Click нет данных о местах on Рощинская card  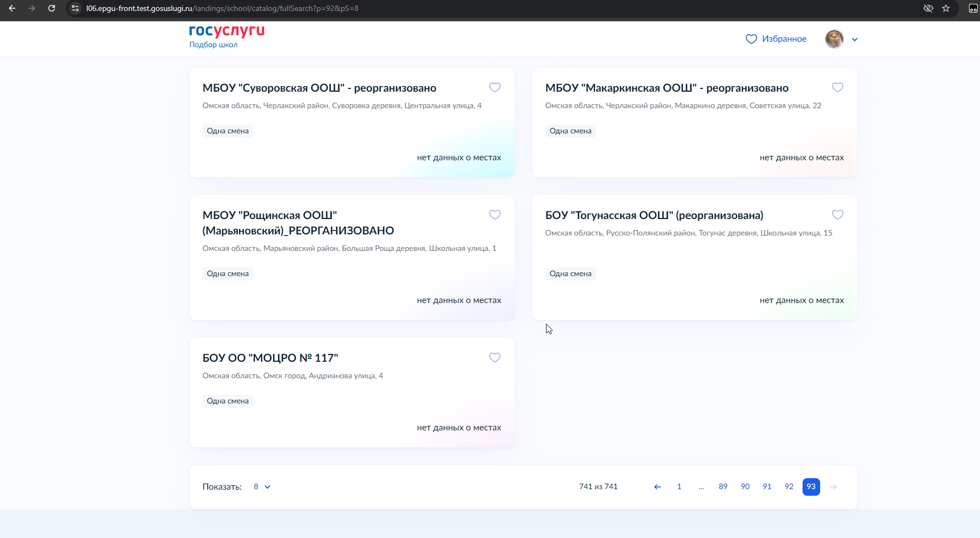coord(459,300)
